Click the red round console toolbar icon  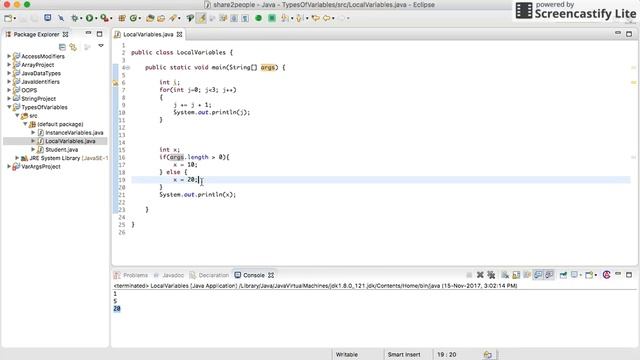tap(607, 275)
